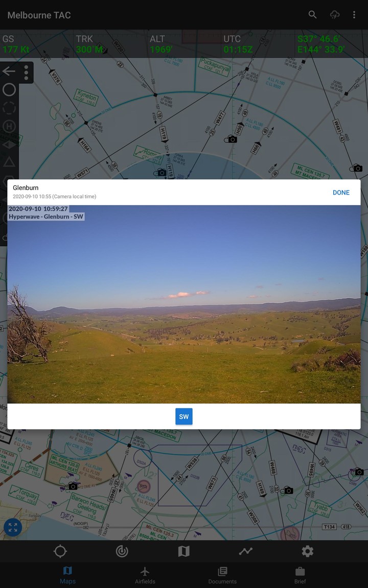Click the back arrow in drawing toolbar
Screen dimensions: 368x588
(9, 71)
